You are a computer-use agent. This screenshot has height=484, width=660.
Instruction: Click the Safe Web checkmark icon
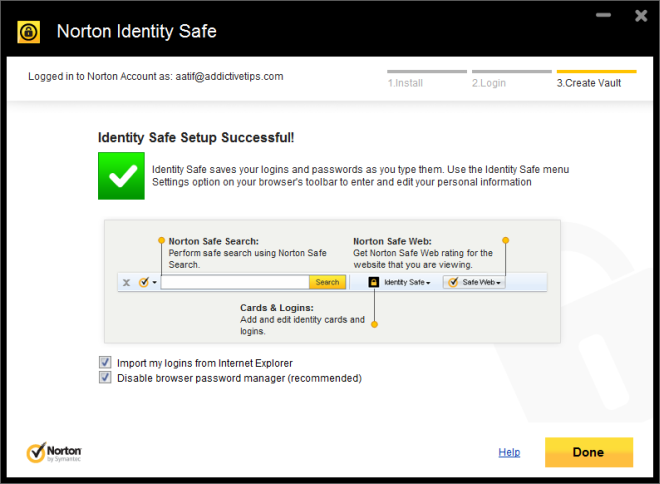(453, 283)
